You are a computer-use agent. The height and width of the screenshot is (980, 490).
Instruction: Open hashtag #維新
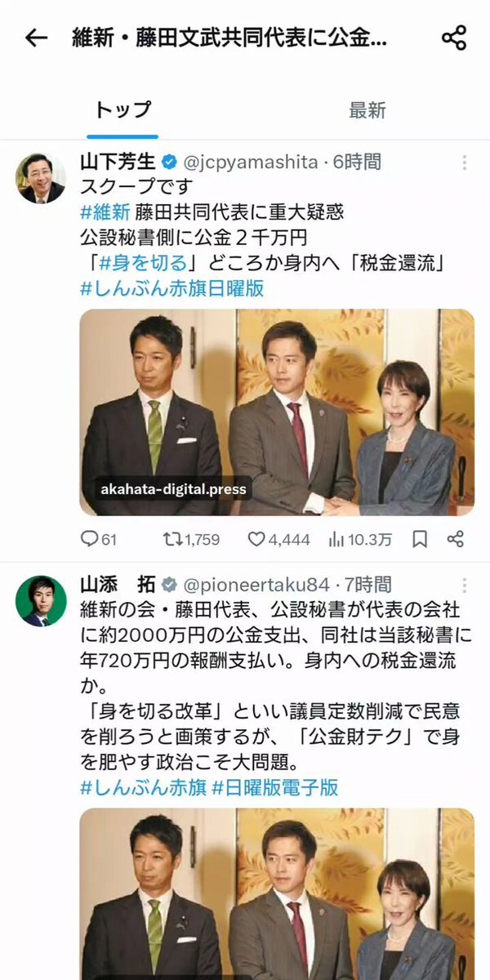coord(105,213)
